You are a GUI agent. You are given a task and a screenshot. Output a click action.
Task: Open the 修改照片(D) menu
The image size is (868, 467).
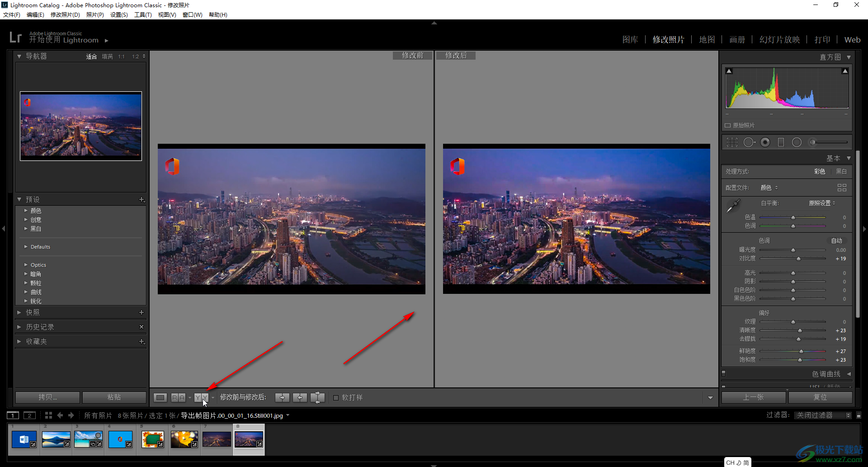click(65, 15)
